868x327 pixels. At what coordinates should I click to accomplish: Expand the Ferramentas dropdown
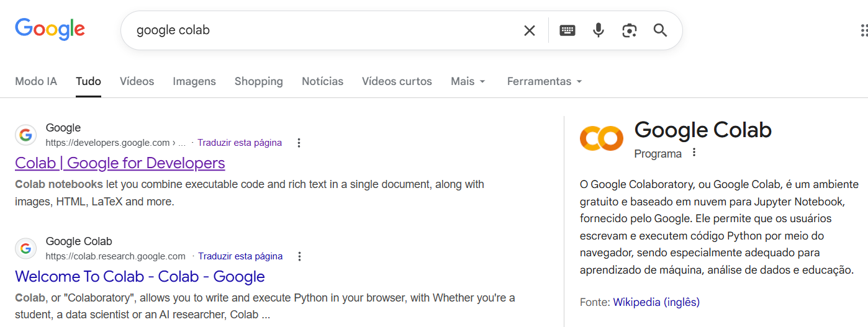545,81
